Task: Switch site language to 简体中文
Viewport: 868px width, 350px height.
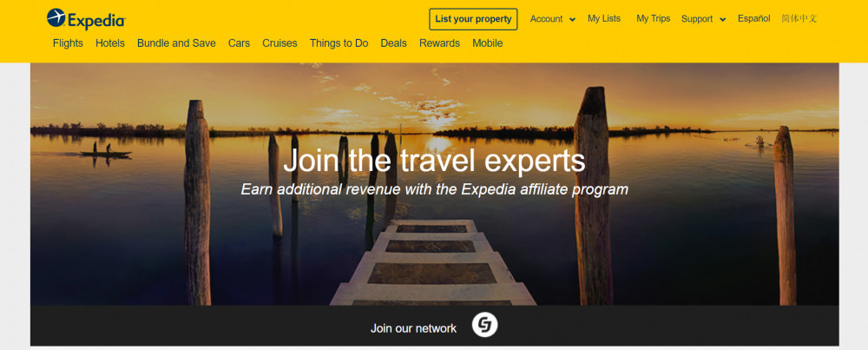Action: (799, 19)
